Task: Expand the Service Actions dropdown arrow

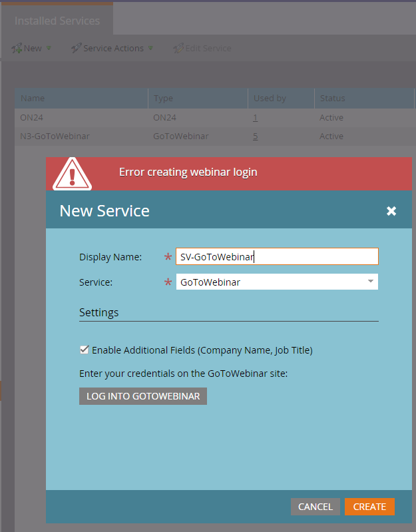Action: click(x=150, y=49)
